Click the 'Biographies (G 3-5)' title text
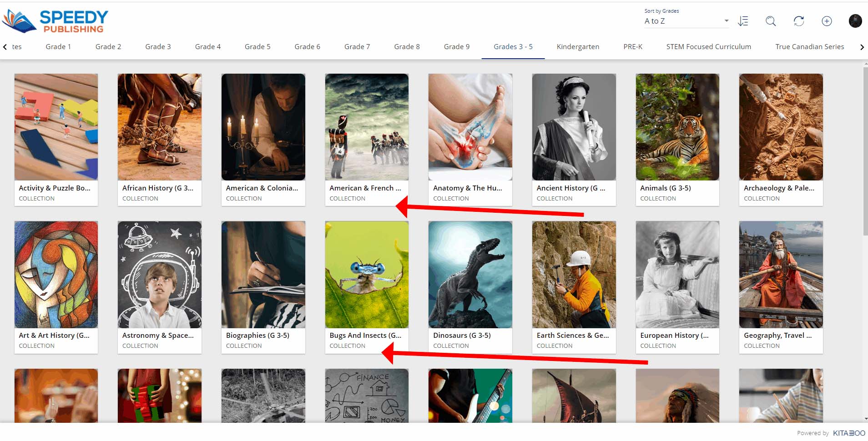 click(257, 335)
